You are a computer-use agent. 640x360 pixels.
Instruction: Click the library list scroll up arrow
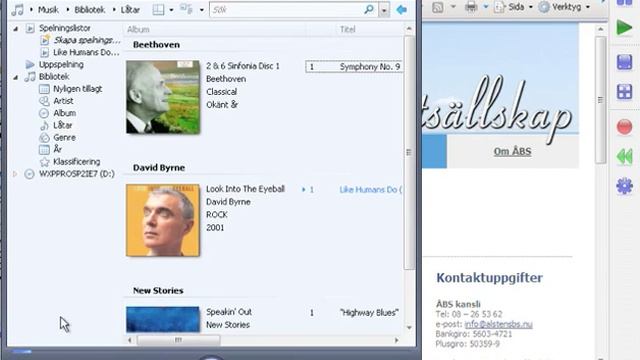(x=409, y=29)
